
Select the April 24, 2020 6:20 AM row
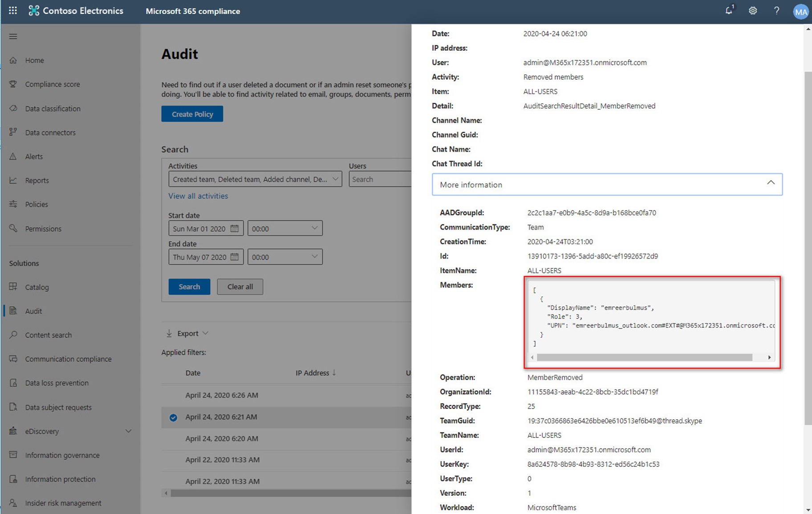click(x=286, y=439)
